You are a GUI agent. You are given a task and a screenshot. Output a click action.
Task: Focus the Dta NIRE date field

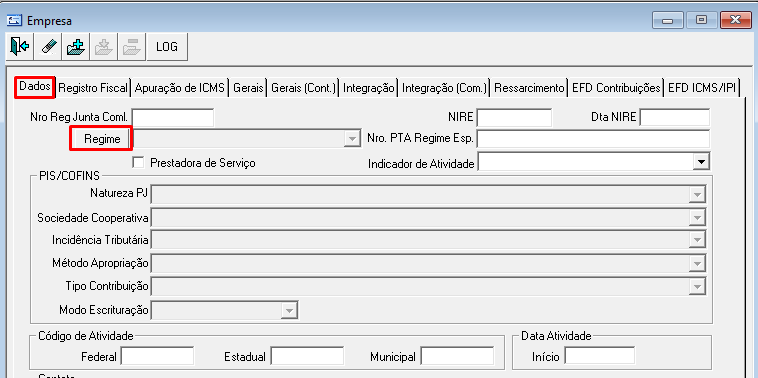tap(675, 117)
